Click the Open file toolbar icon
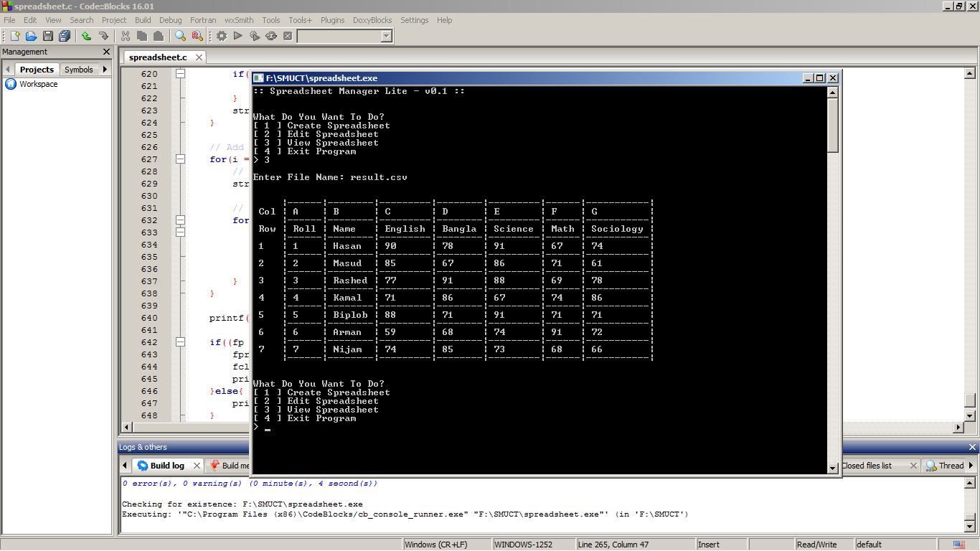980x551 pixels. [x=31, y=36]
